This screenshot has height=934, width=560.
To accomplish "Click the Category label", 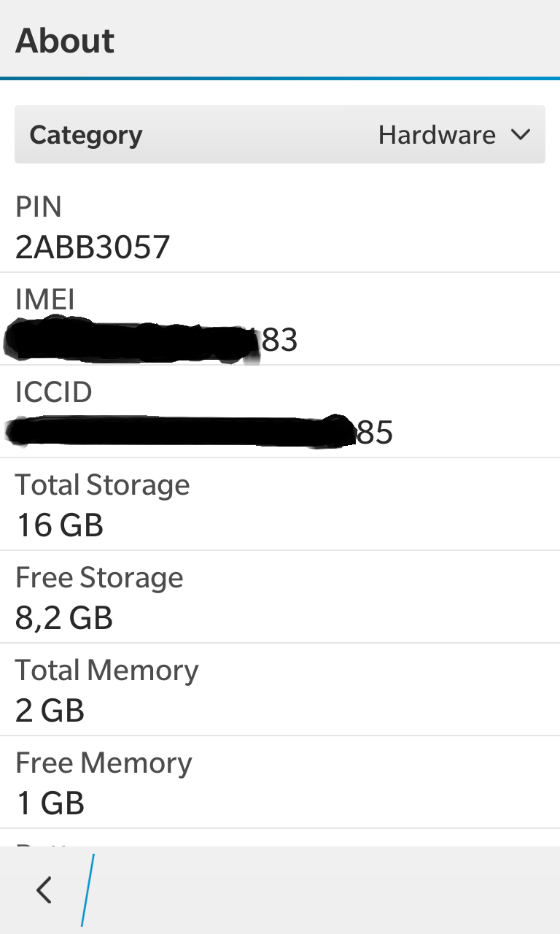I will point(86,135).
